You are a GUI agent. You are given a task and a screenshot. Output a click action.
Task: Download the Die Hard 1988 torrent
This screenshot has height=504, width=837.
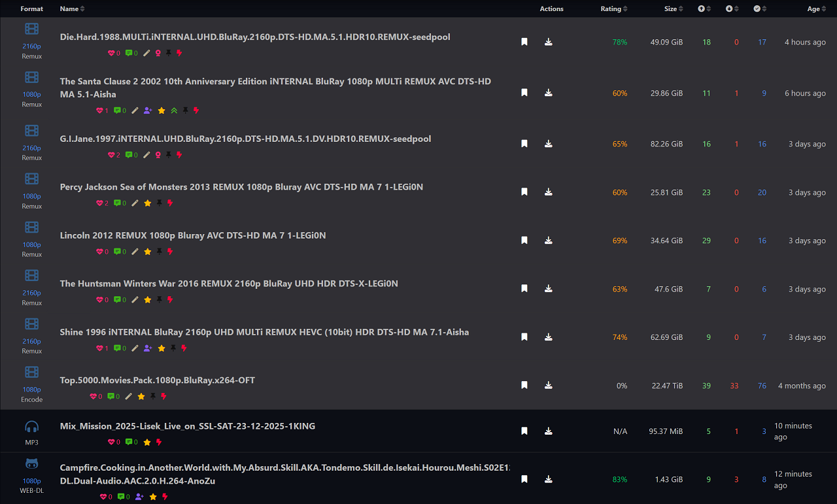click(x=548, y=42)
